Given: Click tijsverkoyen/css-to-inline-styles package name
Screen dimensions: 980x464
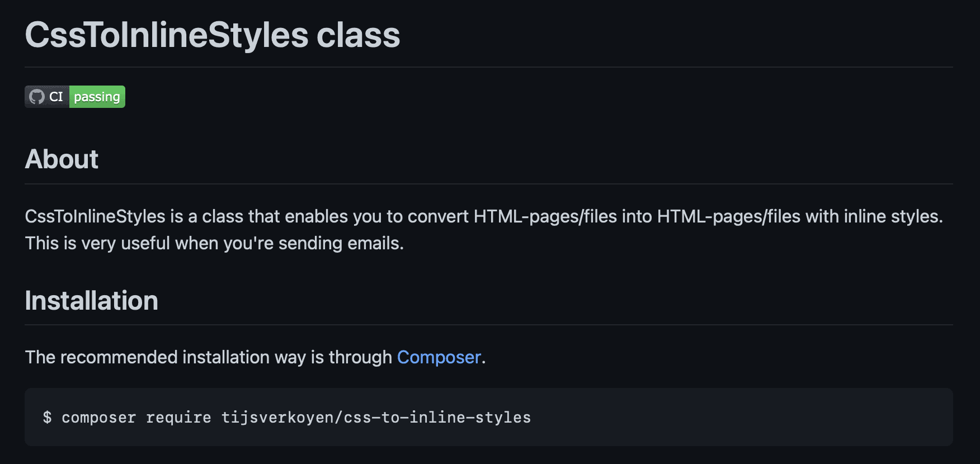Looking at the screenshot, I should click(x=376, y=418).
